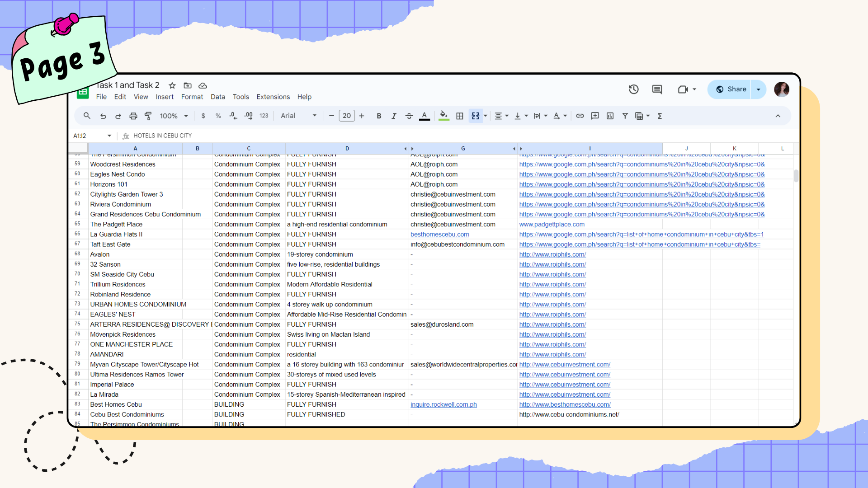Screen dimensions: 868x488
Task: Star this spreadsheet document
Action: [172, 85]
